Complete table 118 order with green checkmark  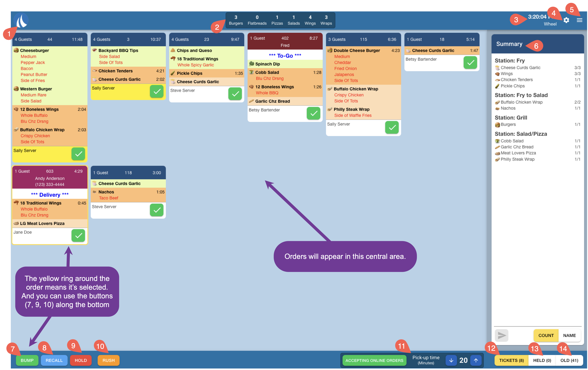157,210
